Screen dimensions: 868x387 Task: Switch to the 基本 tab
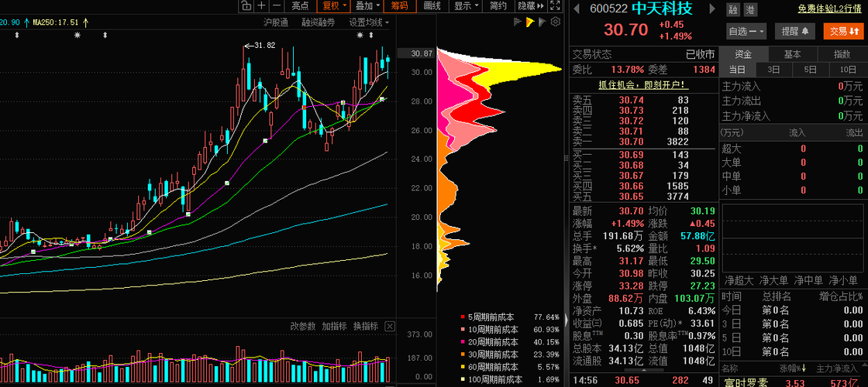pyautogui.click(x=792, y=54)
